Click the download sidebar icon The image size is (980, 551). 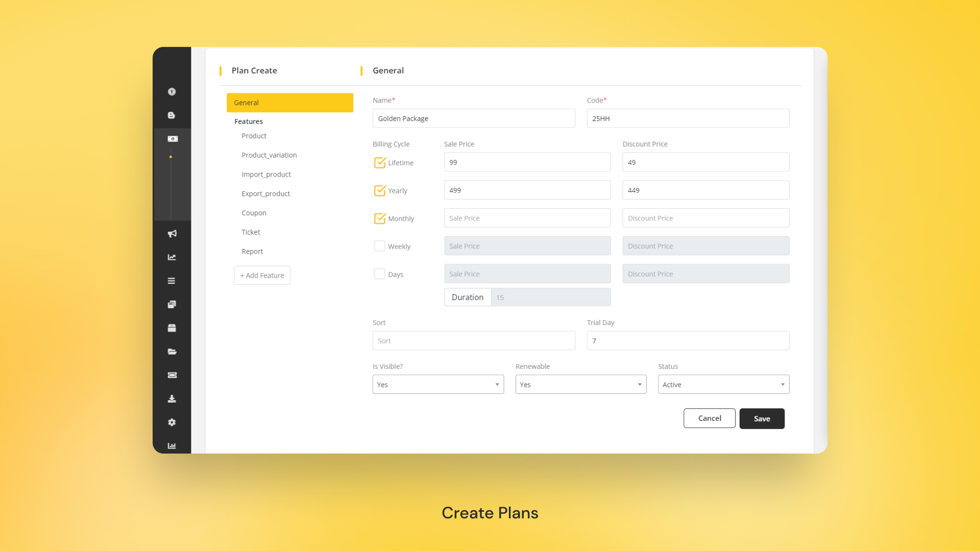172,399
